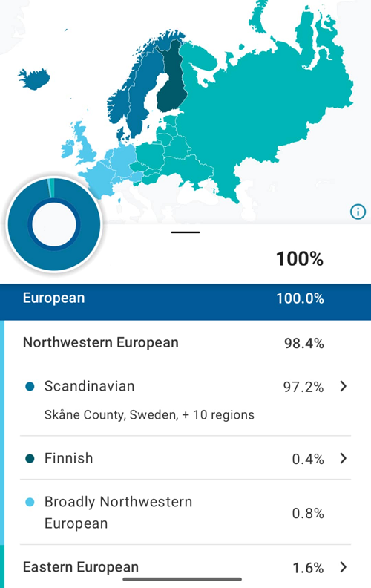Click the ancestry donut chart
This screenshot has height=588, width=371.
click(54, 224)
